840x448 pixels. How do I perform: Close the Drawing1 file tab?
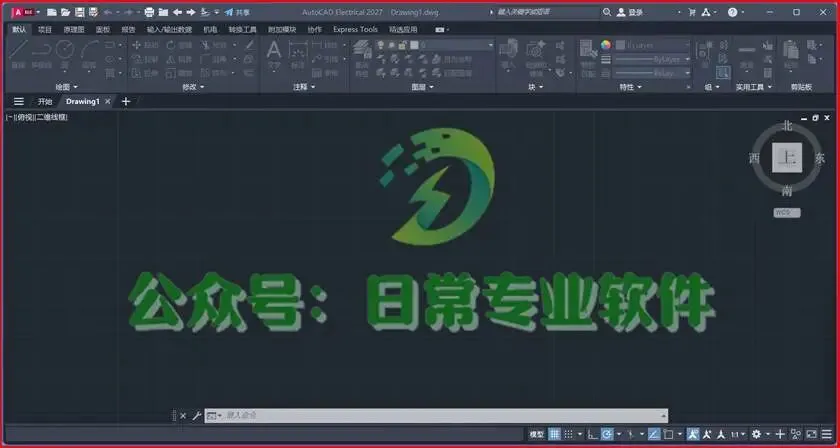(x=108, y=101)
